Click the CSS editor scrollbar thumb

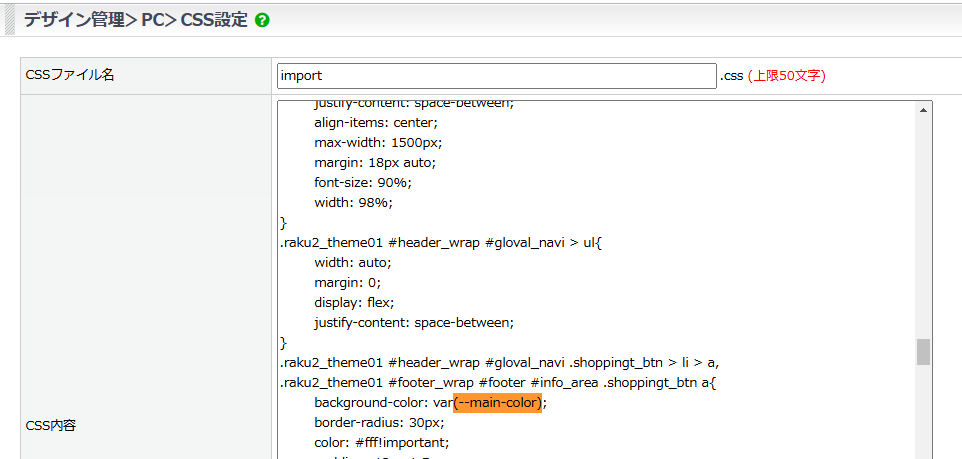tap(923, 352)
